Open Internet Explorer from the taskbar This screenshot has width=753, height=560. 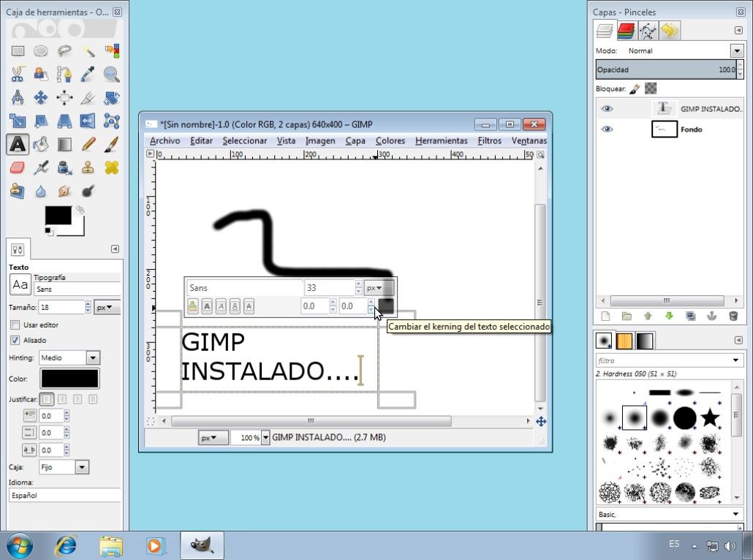[66, 545]
